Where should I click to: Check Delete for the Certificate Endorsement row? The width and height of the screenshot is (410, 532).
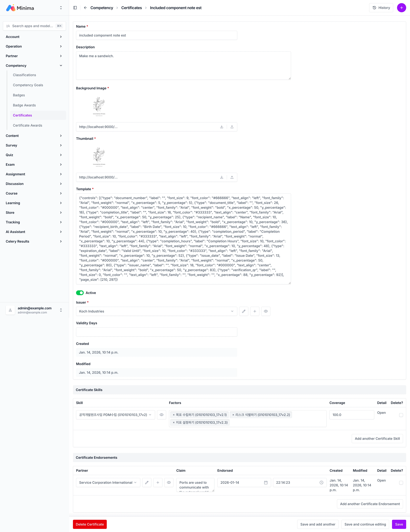point(401,483)
